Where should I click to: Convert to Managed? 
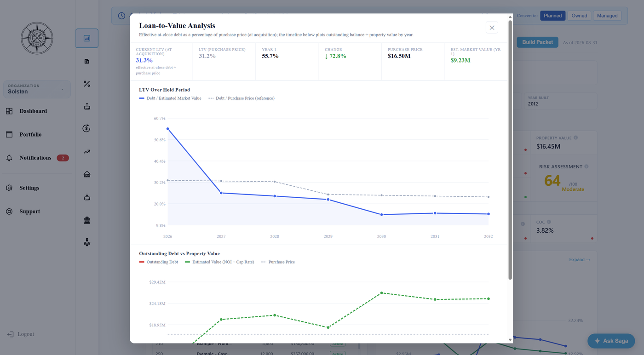[x=607, y=16]
